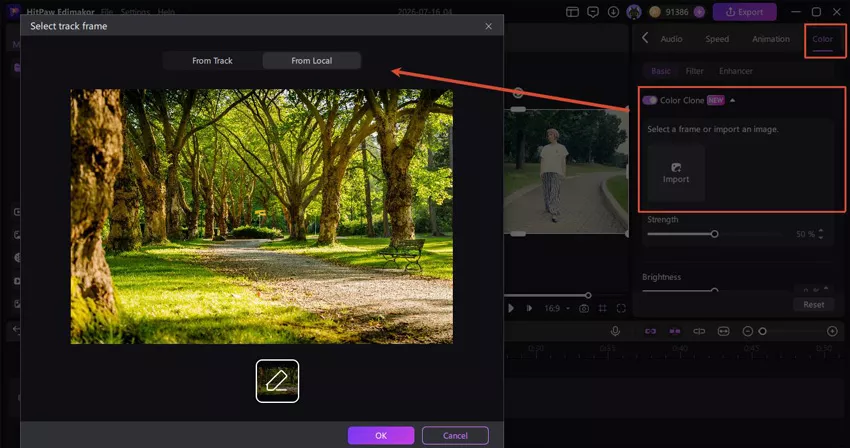Step to the next frame
The image size is (850, 448).
click(x=530, y=309)
